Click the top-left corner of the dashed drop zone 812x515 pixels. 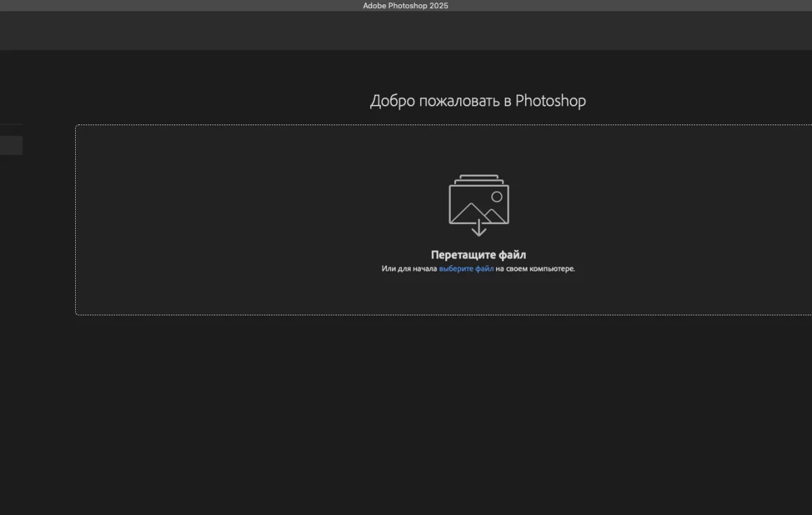tap(76, 126)
